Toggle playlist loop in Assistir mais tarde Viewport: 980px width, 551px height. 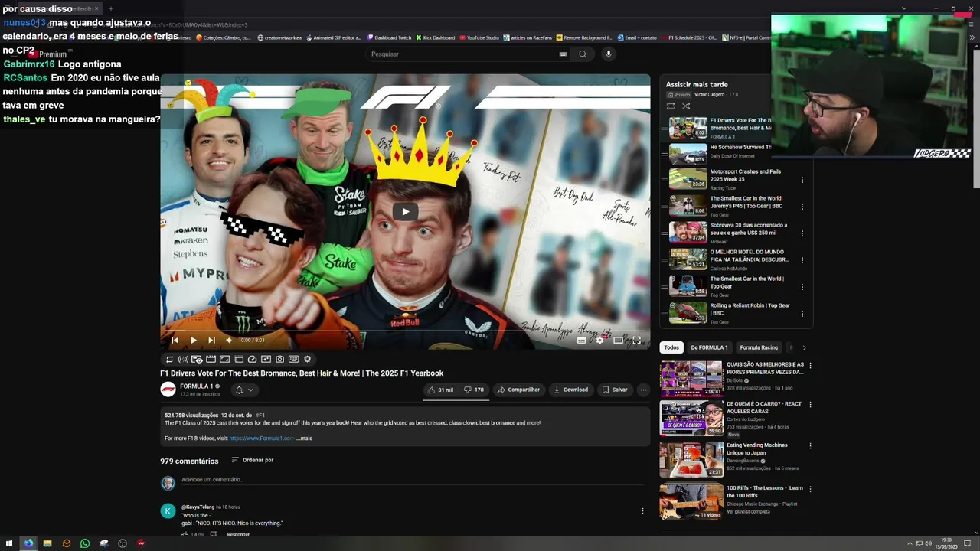click(671, 106)
